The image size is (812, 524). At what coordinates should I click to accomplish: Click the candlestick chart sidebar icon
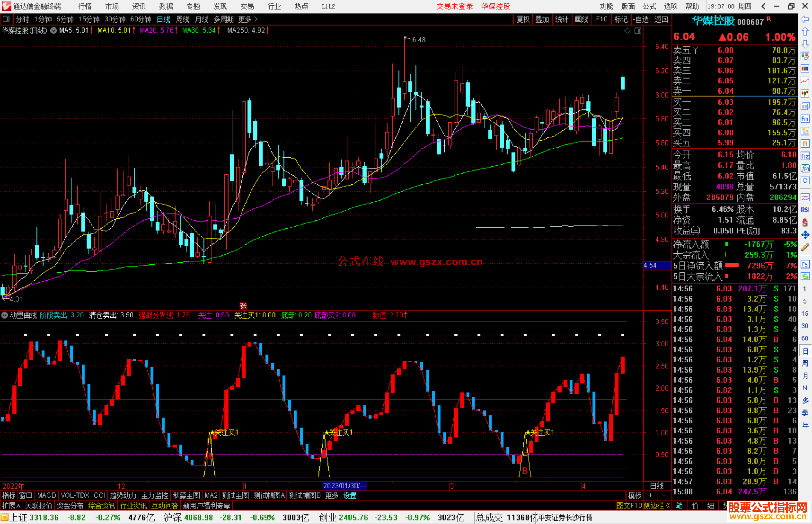pyautogui.click(x=805, y=94)
